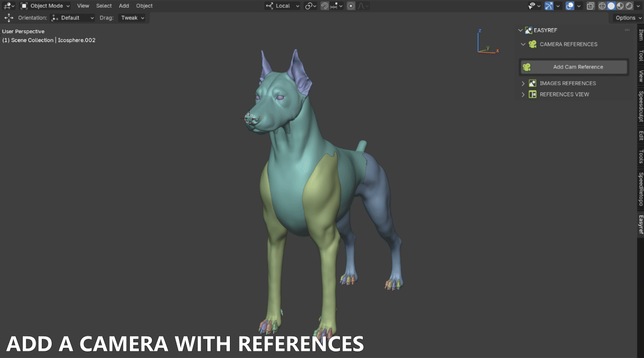Expand the IMAGES REFERENCES section
This screenshot has width=644, height=358.
pyautogui.click(x=523, y=83)
